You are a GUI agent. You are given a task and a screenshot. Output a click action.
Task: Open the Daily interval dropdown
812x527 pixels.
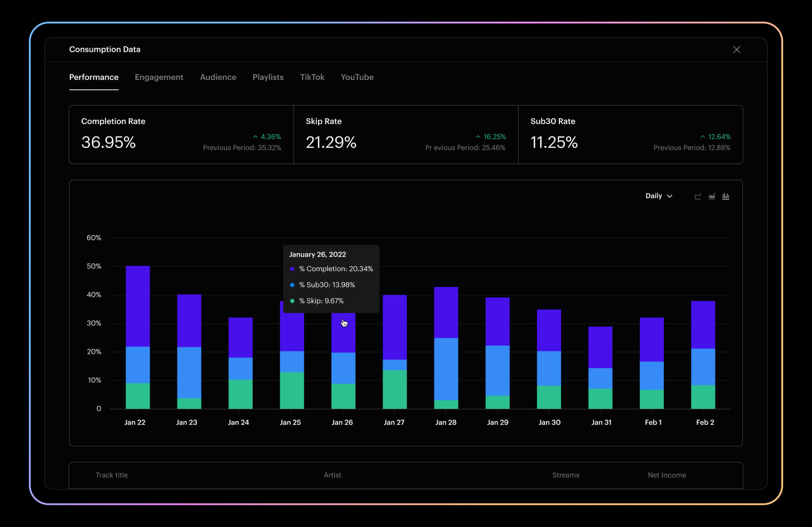pos(659,196)
